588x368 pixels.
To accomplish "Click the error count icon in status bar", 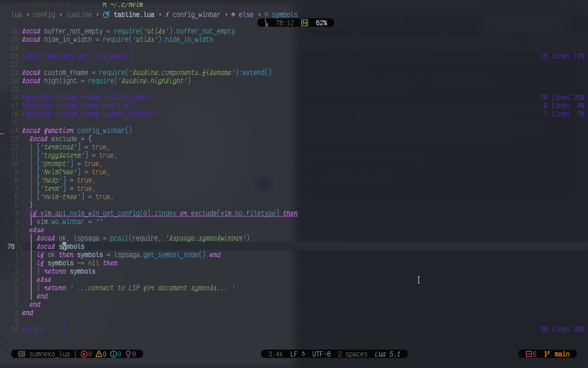I will click(x=85, y=354).
